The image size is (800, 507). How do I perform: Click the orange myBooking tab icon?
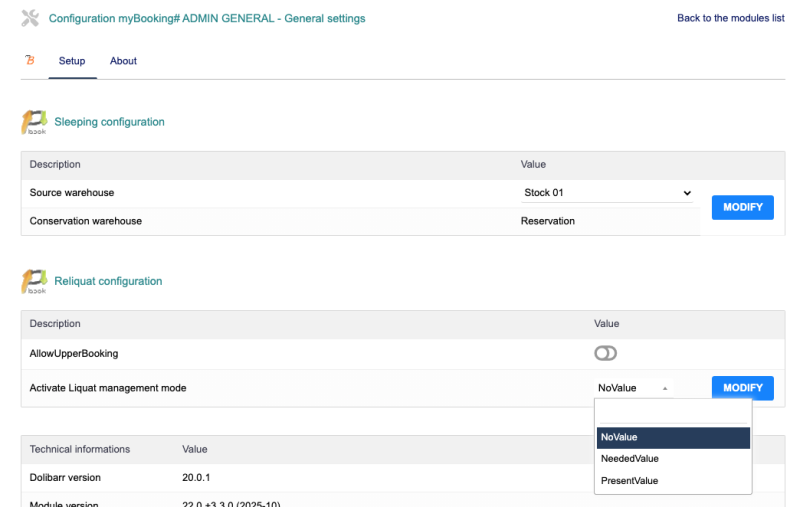coord(29,61)
